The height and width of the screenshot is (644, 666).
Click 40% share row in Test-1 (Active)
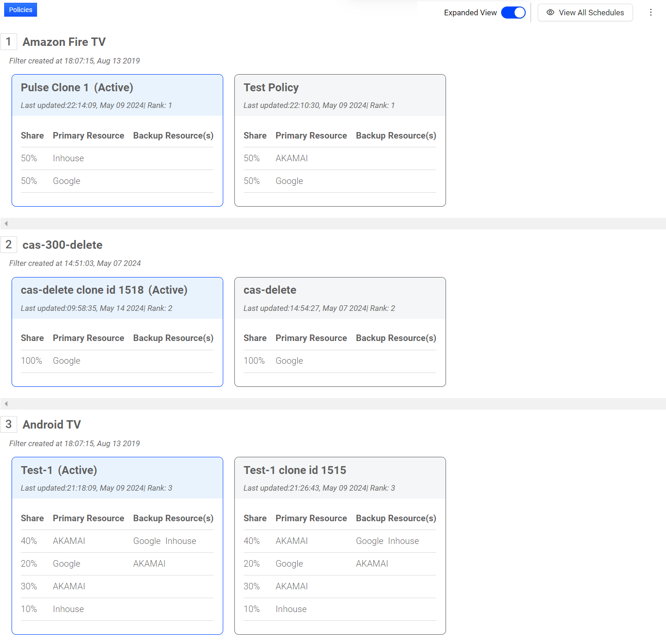117,541
